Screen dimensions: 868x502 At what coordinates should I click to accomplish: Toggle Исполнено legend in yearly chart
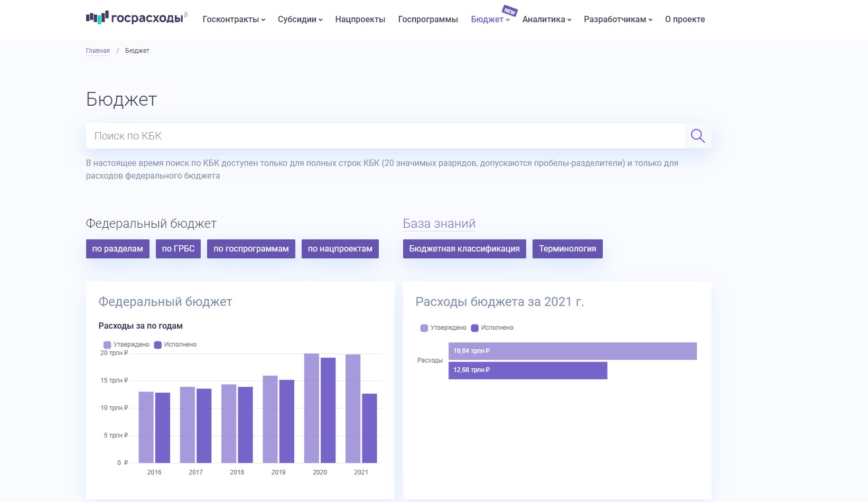point(175,345)
